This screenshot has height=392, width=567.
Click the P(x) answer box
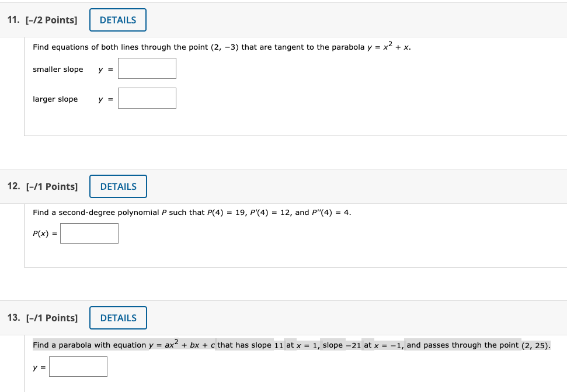(x=89, y=233)
